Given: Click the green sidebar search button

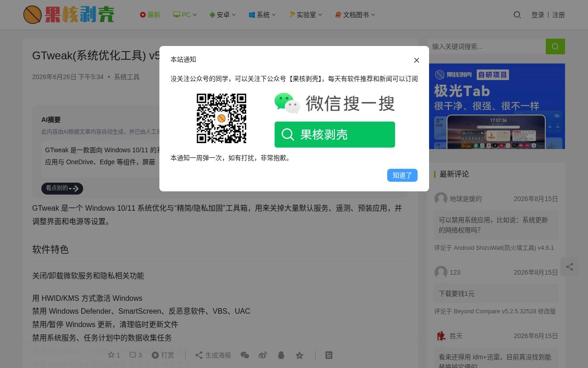Looking at the screenshot, I should [x=555, y=46].
